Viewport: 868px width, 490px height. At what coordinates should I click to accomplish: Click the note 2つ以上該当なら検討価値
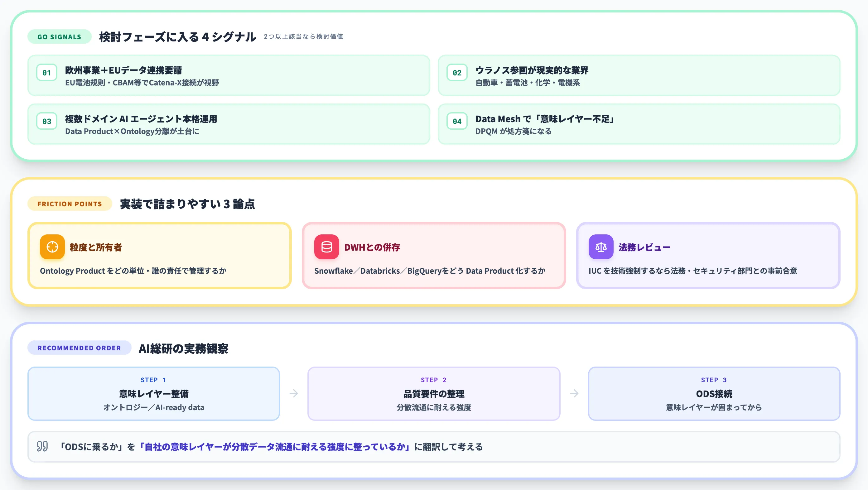pos(303,36)
